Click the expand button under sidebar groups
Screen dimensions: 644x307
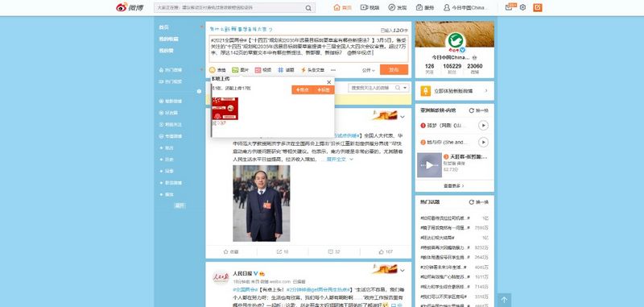180,205
